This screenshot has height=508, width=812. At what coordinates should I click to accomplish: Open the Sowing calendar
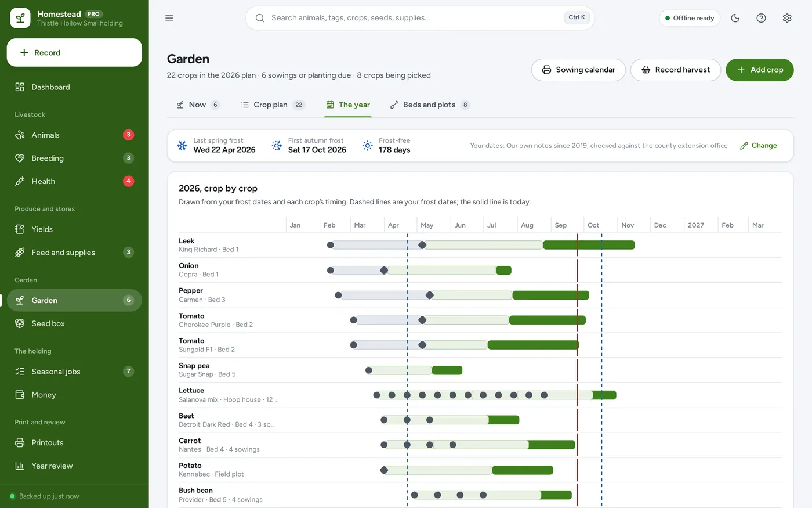578,70
